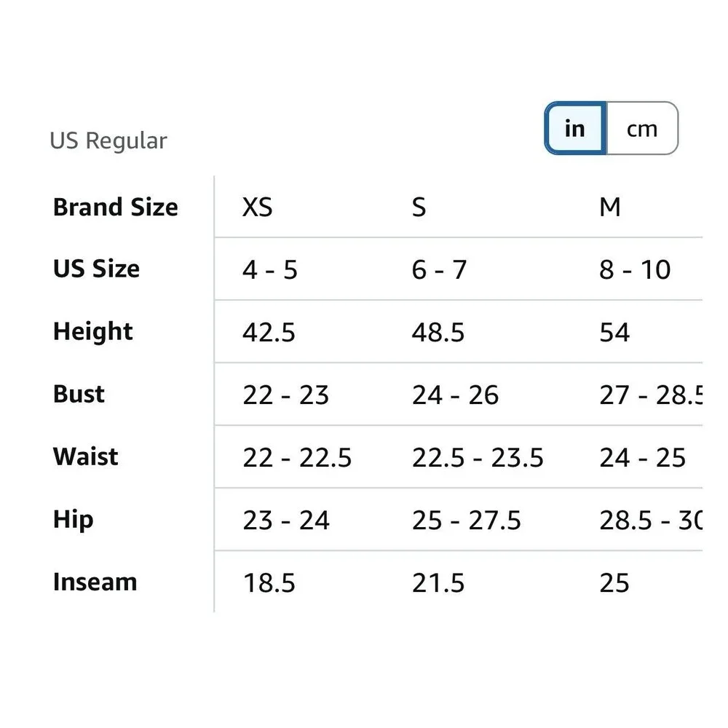This screenshot has width=728, height=728.
Task: Select the XS bust 22 - 23 cell
Action: click(x=285, y=395)
